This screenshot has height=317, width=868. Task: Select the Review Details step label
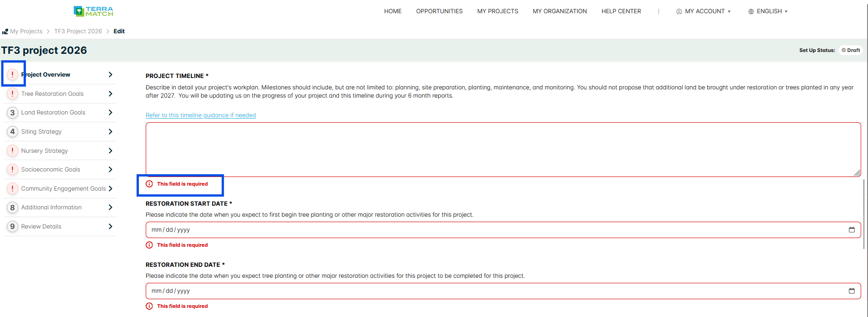(41, 226)
